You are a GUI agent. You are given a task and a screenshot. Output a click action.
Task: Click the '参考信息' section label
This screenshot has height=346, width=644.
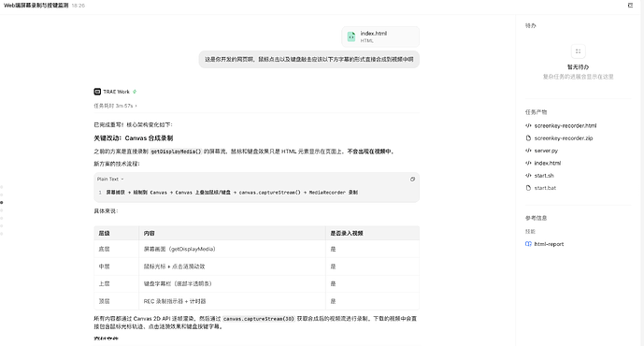[536, 218]
